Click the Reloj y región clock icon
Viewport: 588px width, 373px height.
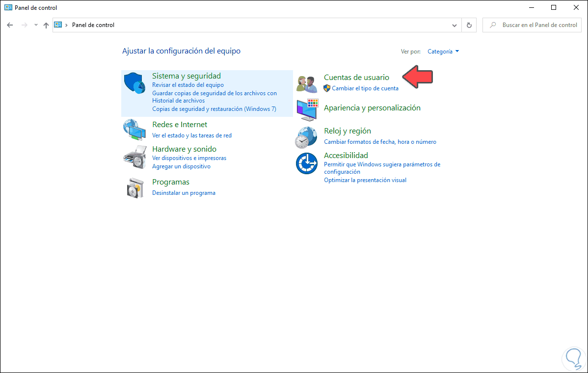tap(306, 137)
